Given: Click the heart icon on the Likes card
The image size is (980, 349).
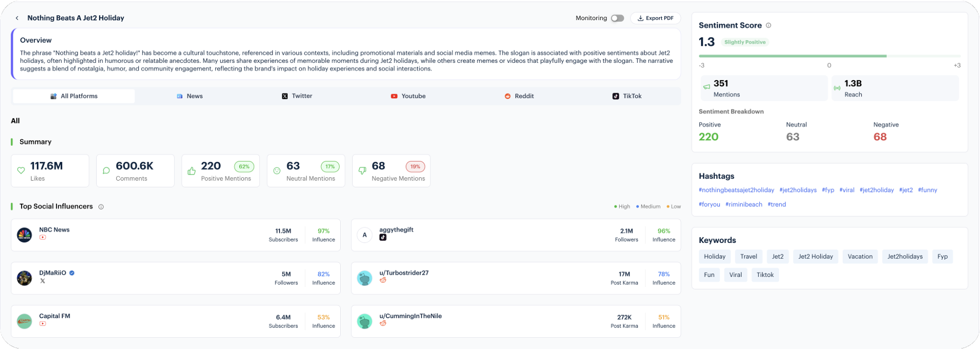Looking at the screenshot, I should click(21, 171).
